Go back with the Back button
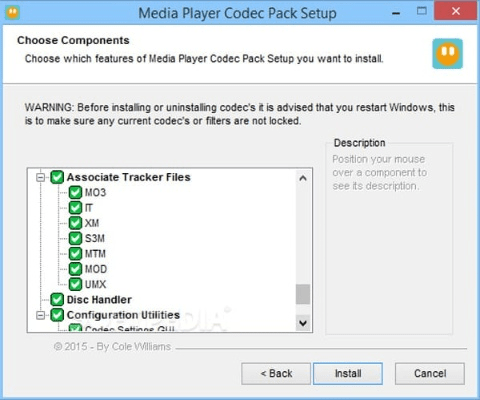Viewport: 480px width, 400px height. 276,374
